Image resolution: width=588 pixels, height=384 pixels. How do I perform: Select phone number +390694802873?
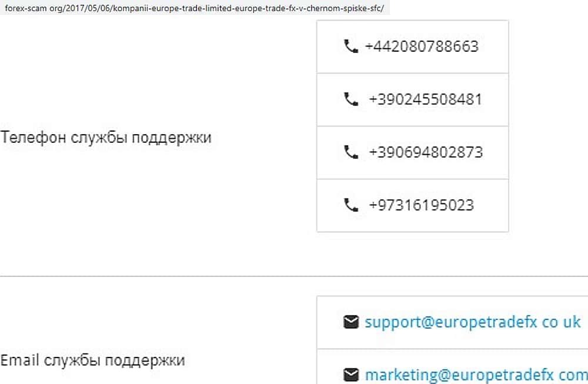(x=426, y=152)
